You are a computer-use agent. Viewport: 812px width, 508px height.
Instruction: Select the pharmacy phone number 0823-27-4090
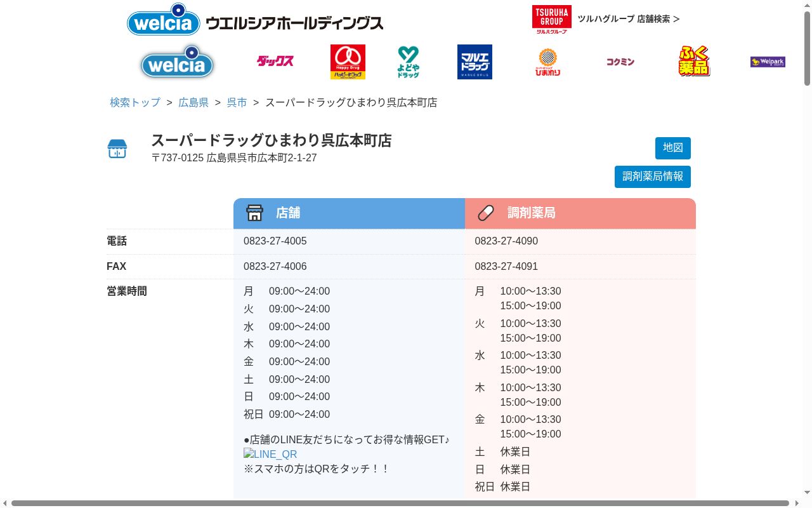tap(506, 241)
